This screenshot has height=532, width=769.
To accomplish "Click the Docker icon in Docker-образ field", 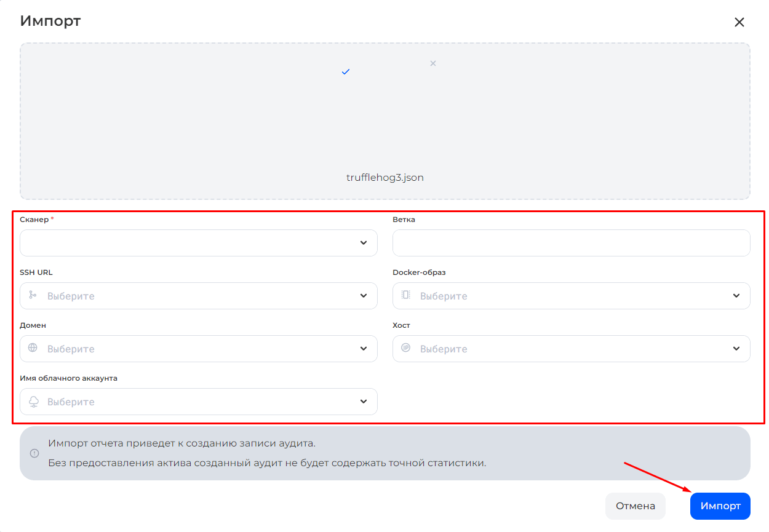I will (x=405, y=296).
